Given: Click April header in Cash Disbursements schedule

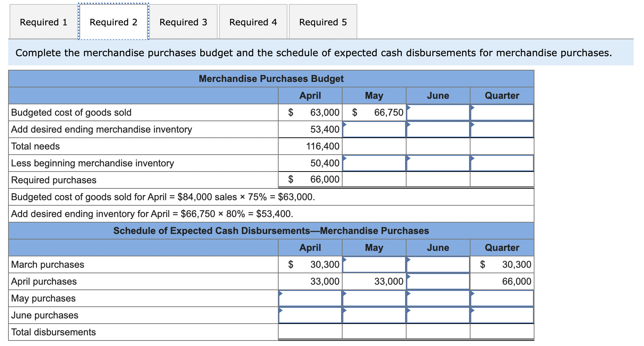Looking at the screenshot, I should (x=310, y=248).
